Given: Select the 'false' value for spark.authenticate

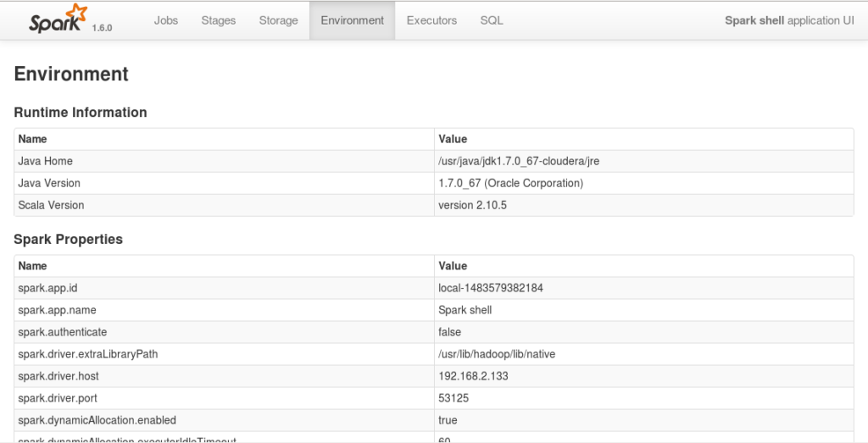Looking at the screenshot, I should (x=449, y=332).
